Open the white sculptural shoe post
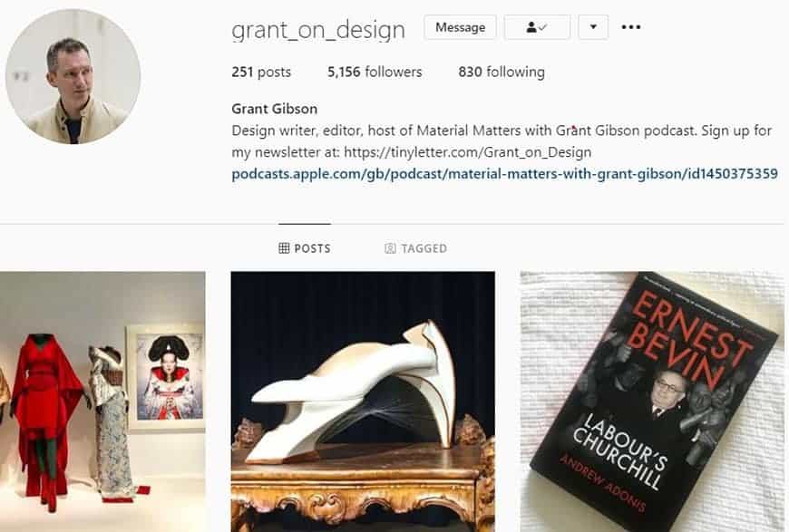Viewport: 789px width, 532px height. [x=363, y=401]
